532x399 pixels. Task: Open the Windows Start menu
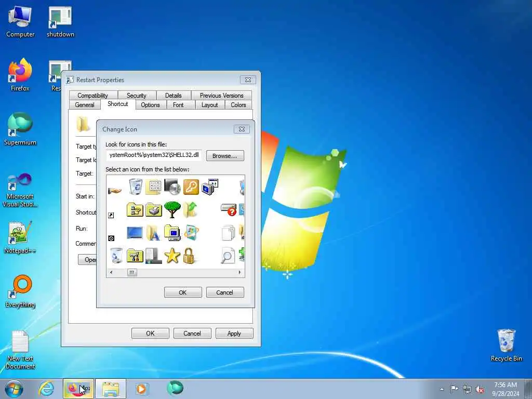14,389
